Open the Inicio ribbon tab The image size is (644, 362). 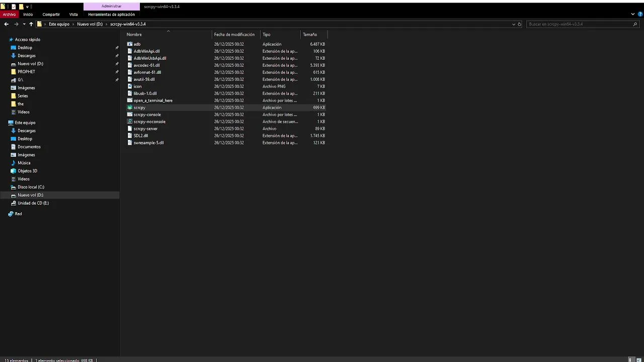[28, 15]
